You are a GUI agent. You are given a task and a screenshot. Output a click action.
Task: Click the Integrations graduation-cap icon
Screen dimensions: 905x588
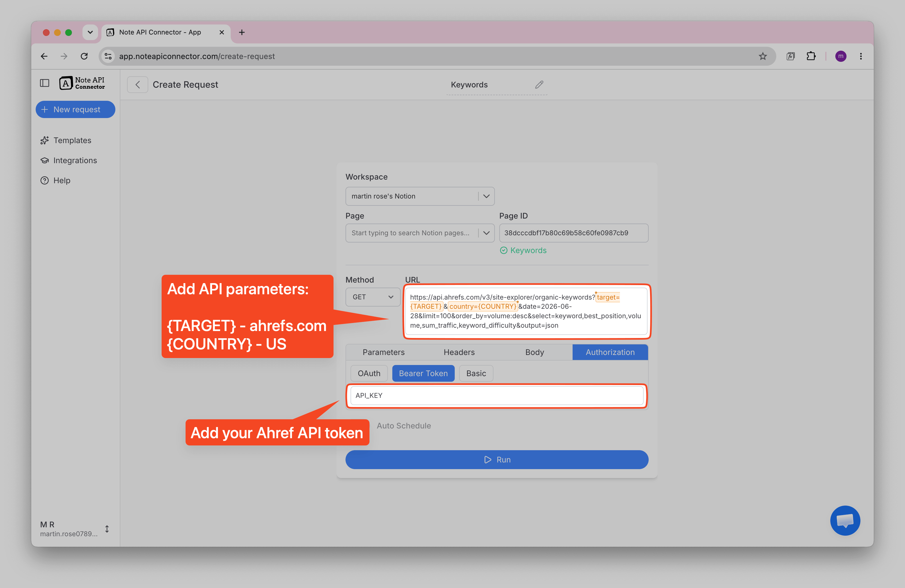click(45, 160)
